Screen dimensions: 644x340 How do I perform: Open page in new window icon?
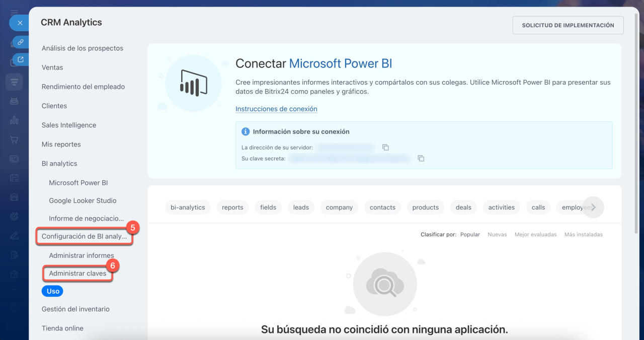click(x=21, y=59)
